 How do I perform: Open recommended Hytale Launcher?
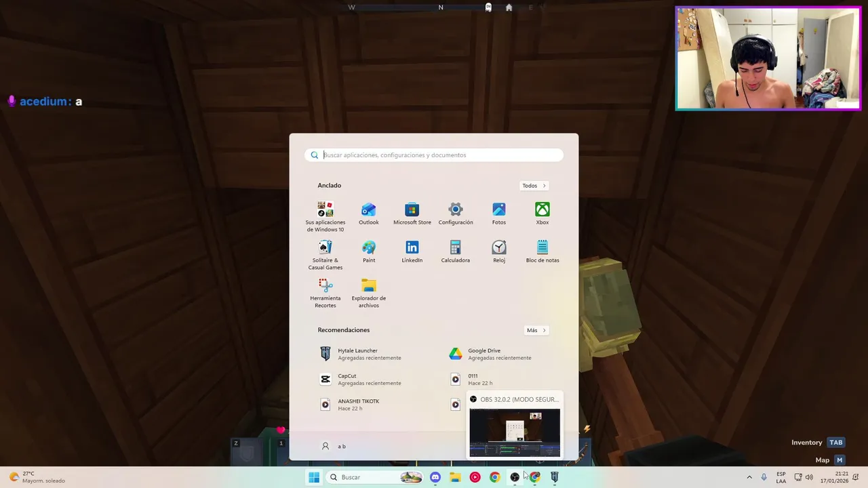pos(370,354)
